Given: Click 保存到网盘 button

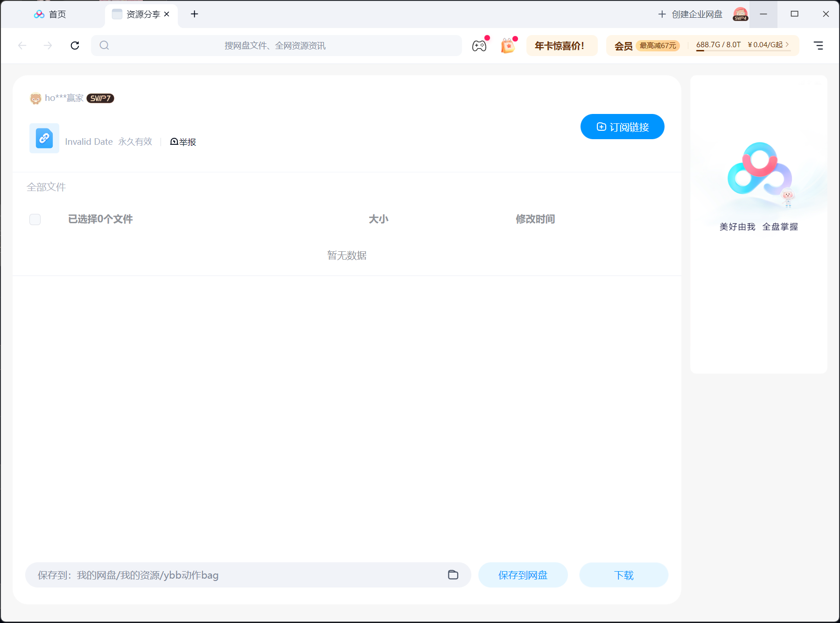Looking at the screenshot, I should coord(523,575).
